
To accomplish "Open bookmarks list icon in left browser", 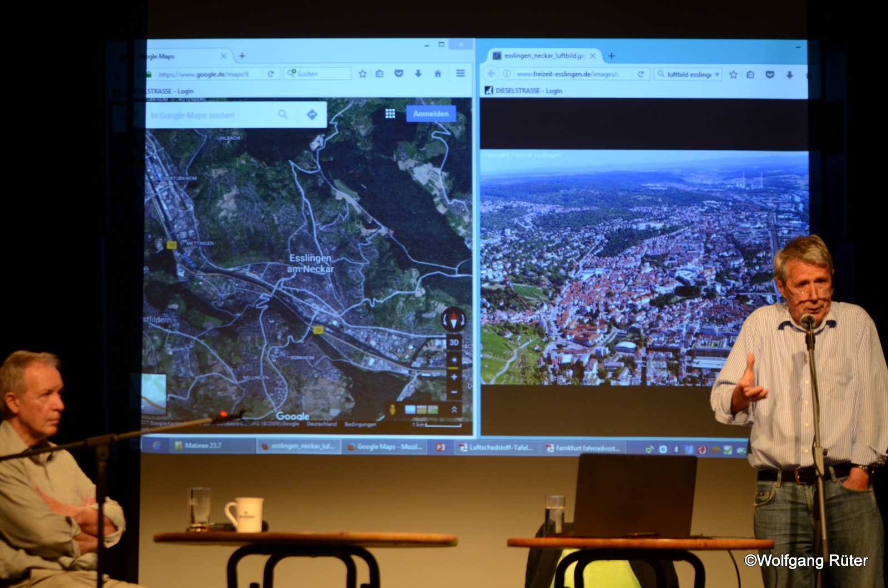I will click(x=380, y=73).
